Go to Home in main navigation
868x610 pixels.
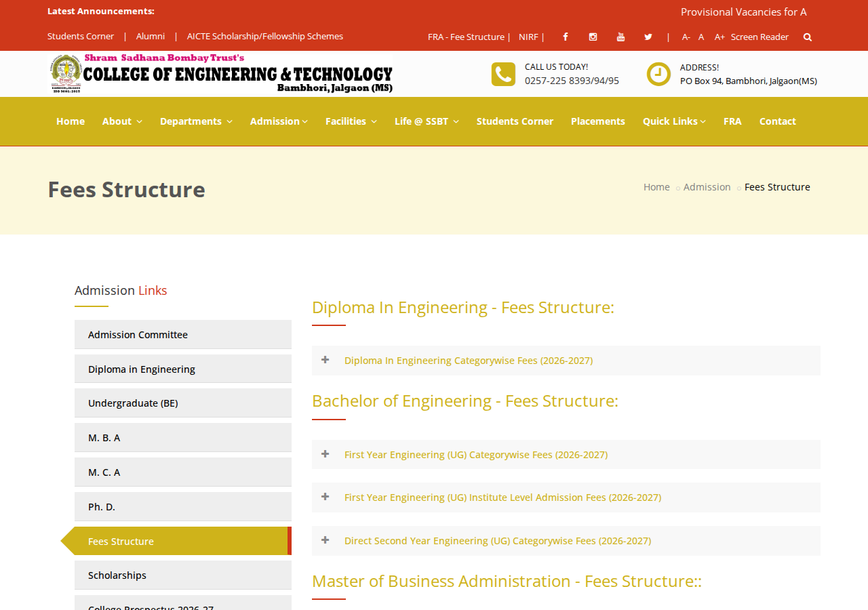coord(71,121)
